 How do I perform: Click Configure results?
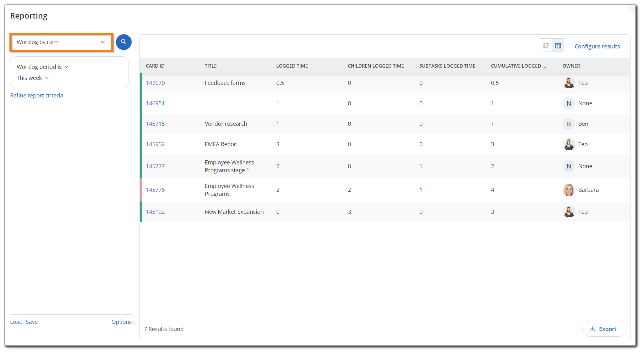tap(597, 47)
